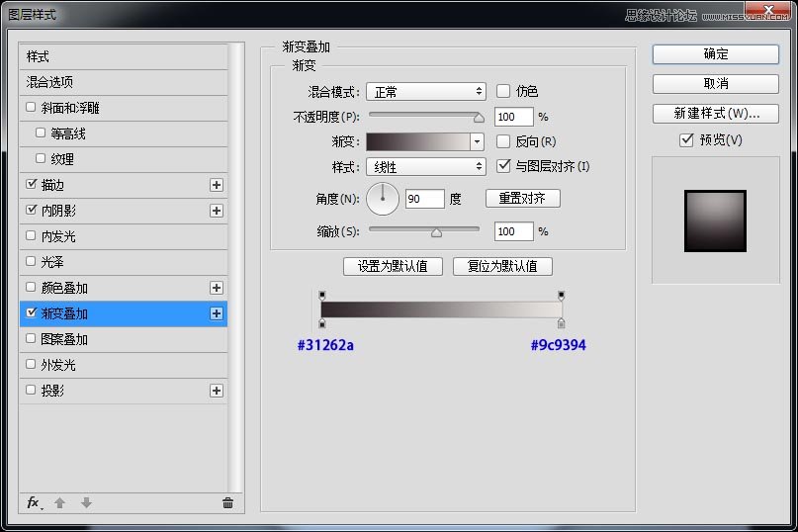Click the style preview thumbnail
Screen dimensions: 798x532
pyautogui.click(x=715, y=221)
